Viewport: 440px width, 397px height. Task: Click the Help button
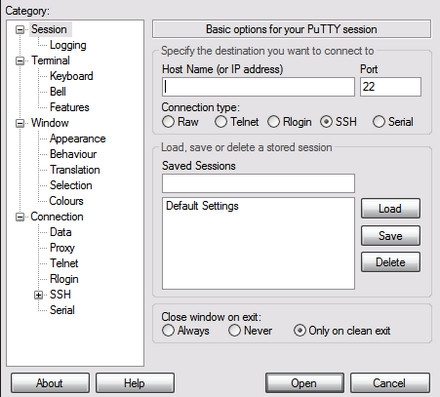[135, 383]
